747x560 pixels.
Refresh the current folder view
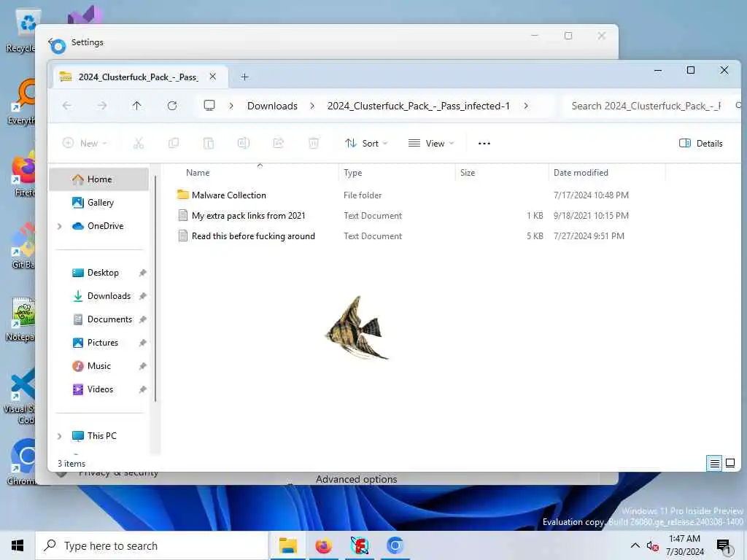tap(172, 106)
